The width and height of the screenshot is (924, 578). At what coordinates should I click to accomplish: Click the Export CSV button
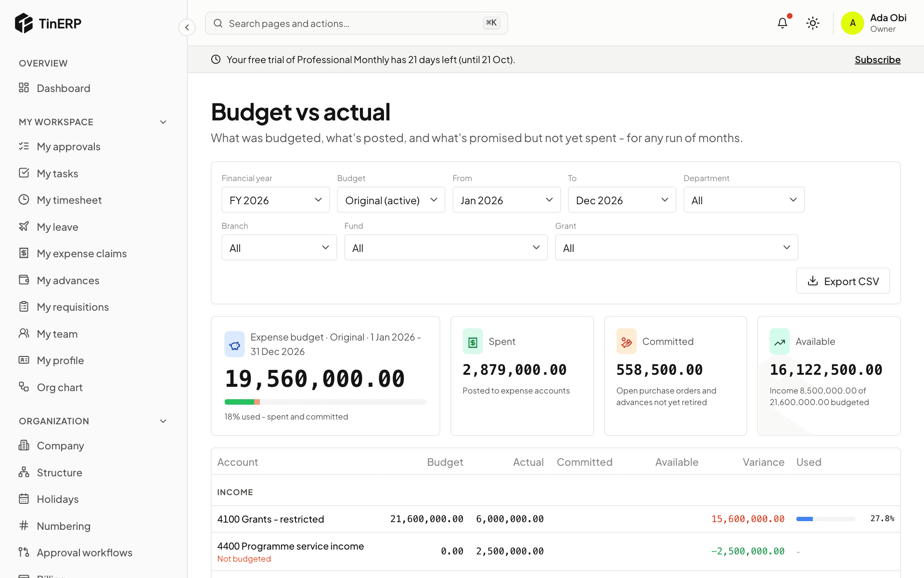pyautogui.click(x=843, y=281)
